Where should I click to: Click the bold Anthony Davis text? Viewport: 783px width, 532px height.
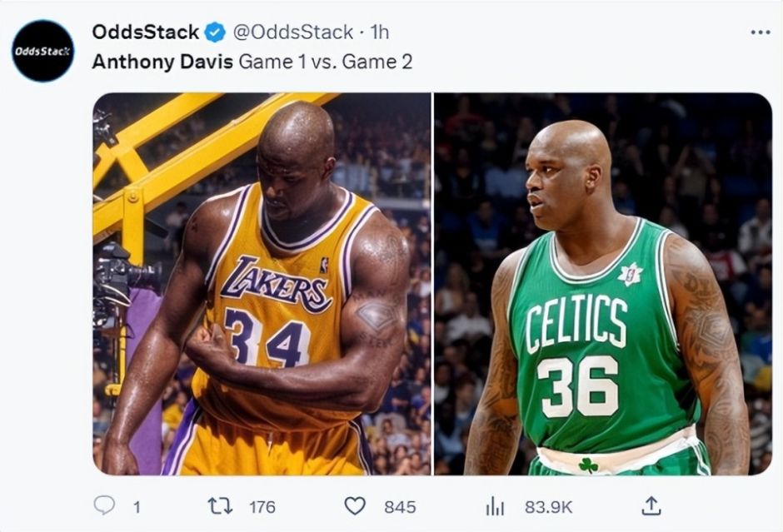(162, 62)
